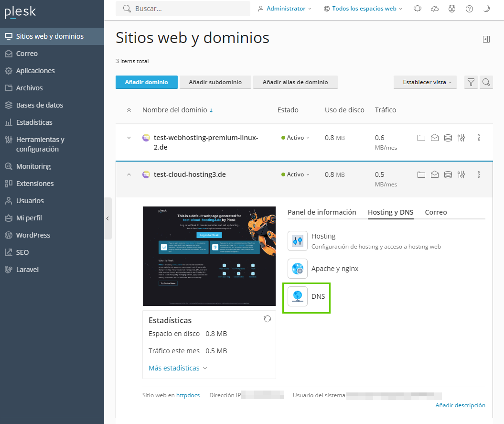Open file manager icon for test-cloud-hosting3.de
Viewport: 504px width, 424px height.
[x=421, y=174]
